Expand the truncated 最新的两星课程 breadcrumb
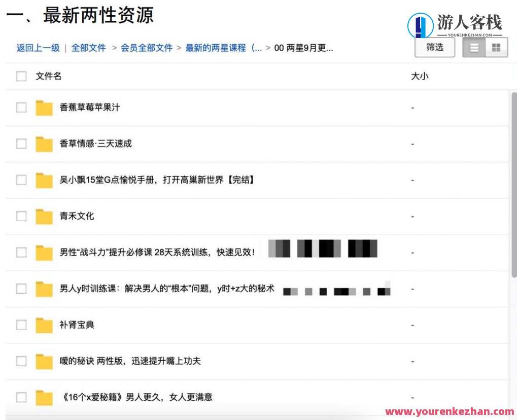The image size is (517, 420). 223,48
